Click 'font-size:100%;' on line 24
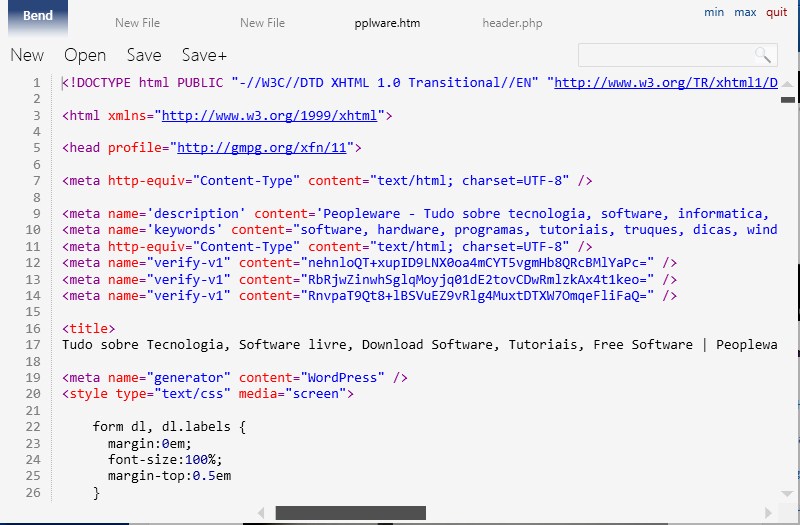The image size is (800, 525). [165, 459]
